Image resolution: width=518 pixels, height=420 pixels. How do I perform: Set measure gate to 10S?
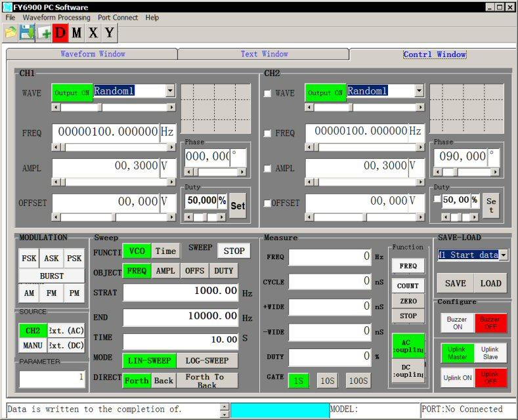[328, 381]
